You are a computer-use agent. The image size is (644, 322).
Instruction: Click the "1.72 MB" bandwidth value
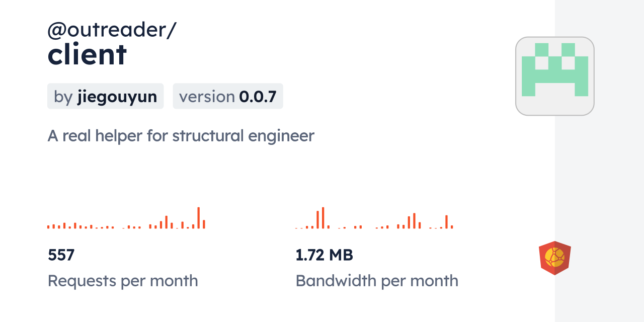point(324,255)
